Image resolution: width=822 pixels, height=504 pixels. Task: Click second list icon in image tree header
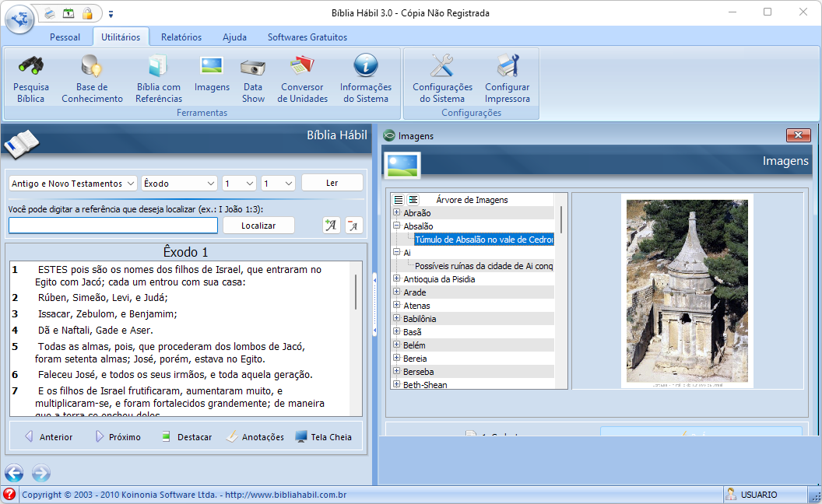pyautogui.click(x=413, y=200)
